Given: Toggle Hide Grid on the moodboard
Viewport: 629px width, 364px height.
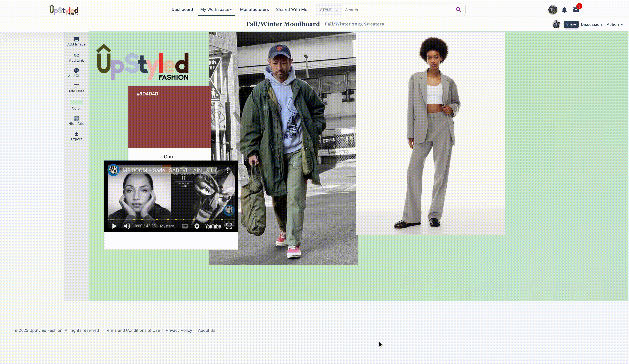Looking at the screenshot, I should [76, 118].
